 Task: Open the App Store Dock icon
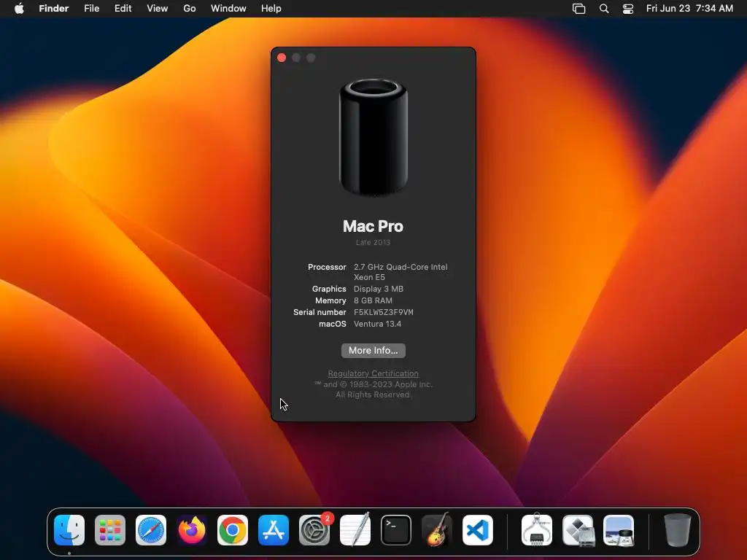274,530
